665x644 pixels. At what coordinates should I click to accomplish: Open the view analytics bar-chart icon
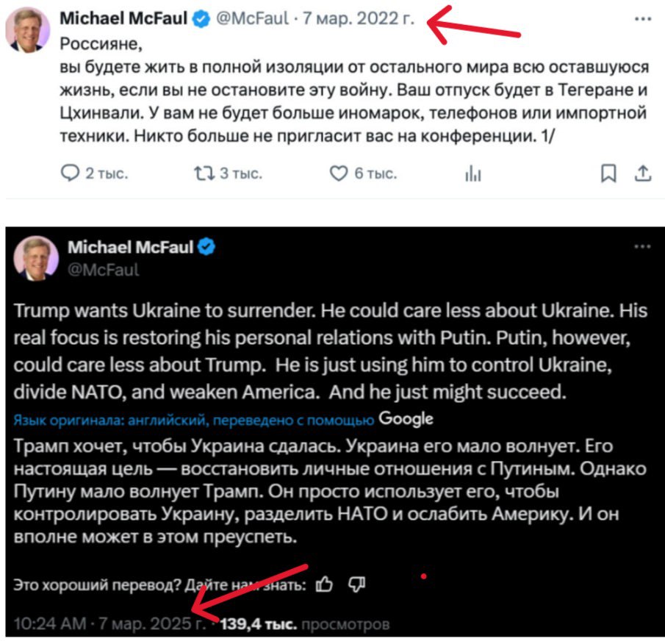click(474, 173)
